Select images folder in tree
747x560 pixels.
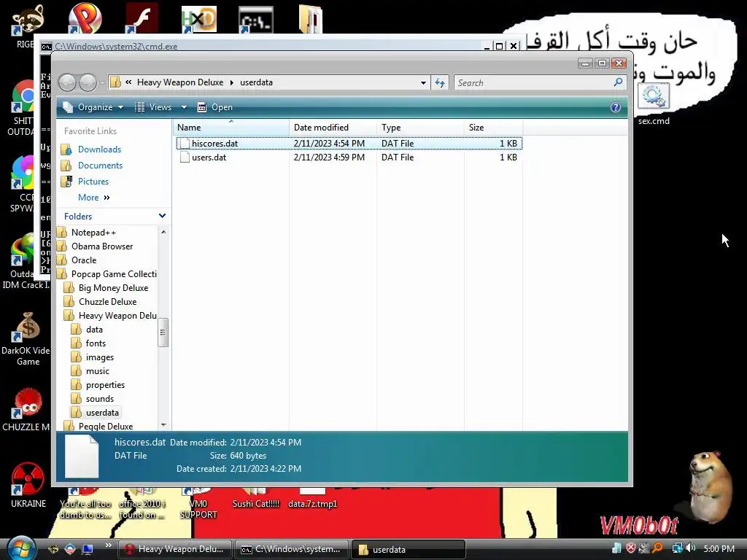(99, 357)
